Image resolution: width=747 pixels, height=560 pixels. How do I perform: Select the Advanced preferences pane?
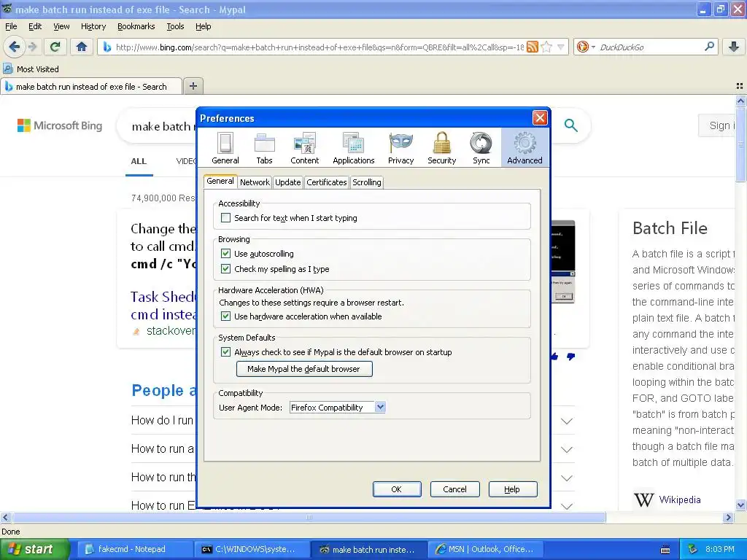(x=525, y=148)
